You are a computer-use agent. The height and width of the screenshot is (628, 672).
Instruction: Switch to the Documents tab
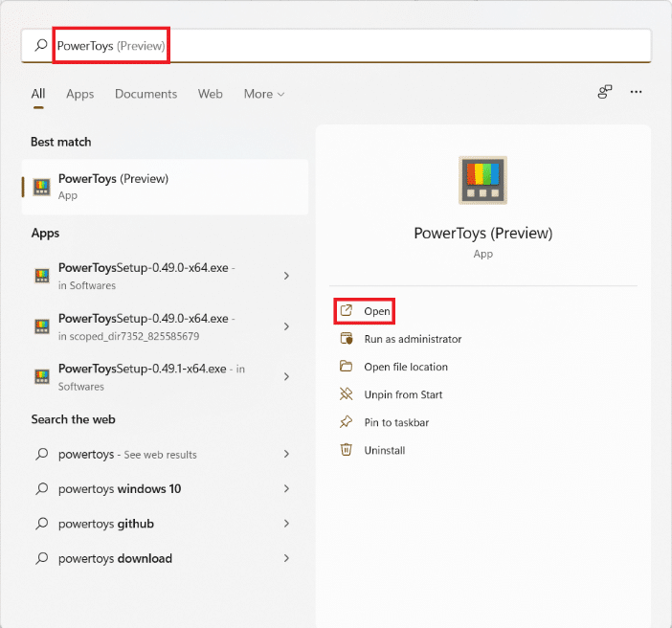[146, 94]
